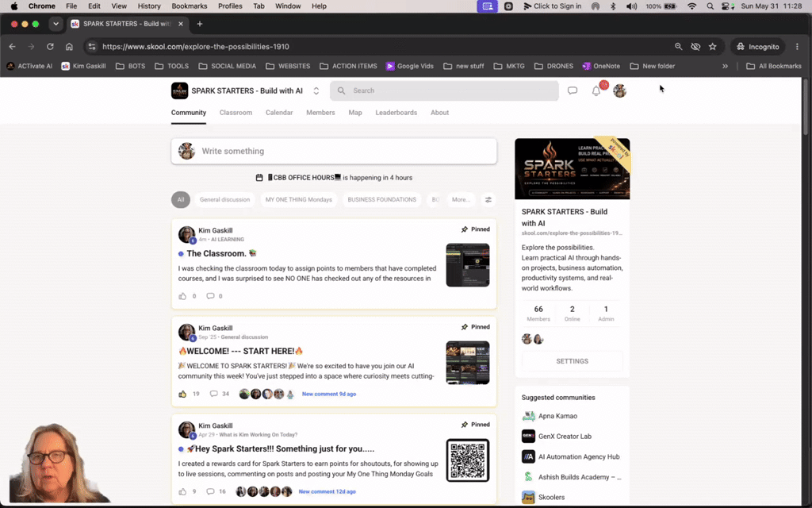The width and height of the screenshot is (812, 508).
Task: Open The Classroom post thumbnail
Action: pyautogui.click(x=468, y=265)
